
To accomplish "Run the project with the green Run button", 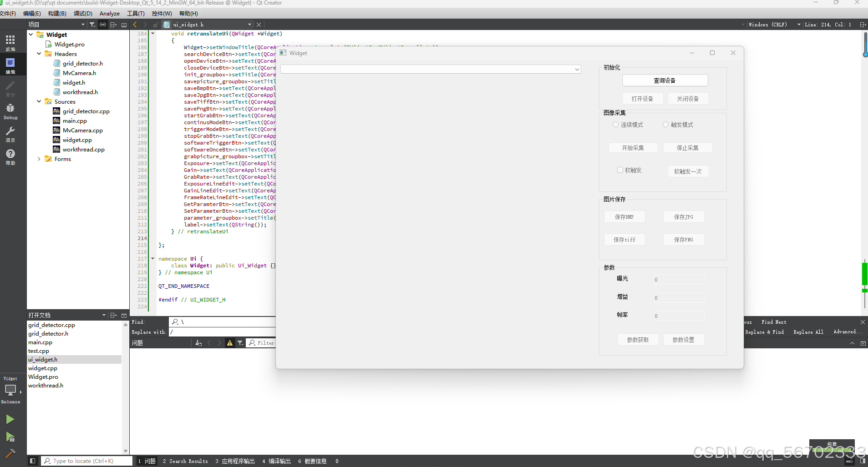I will point(10,418).
